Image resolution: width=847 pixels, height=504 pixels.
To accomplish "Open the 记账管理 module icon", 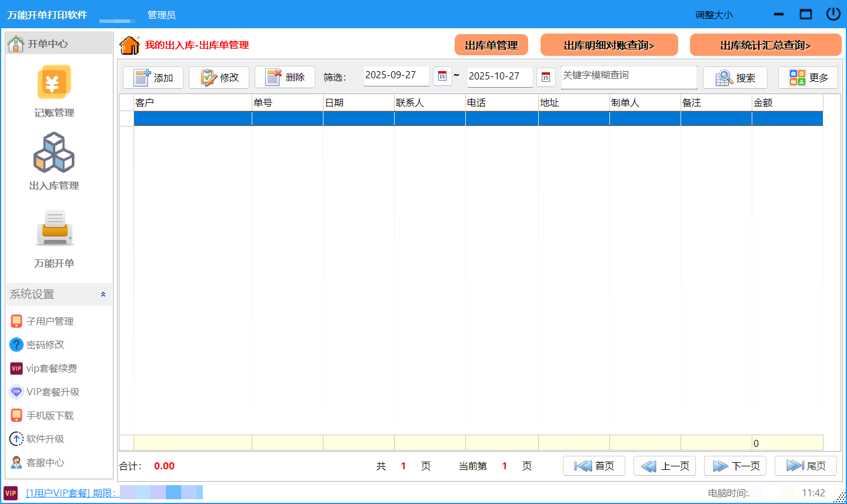I will tap(54, 82).
